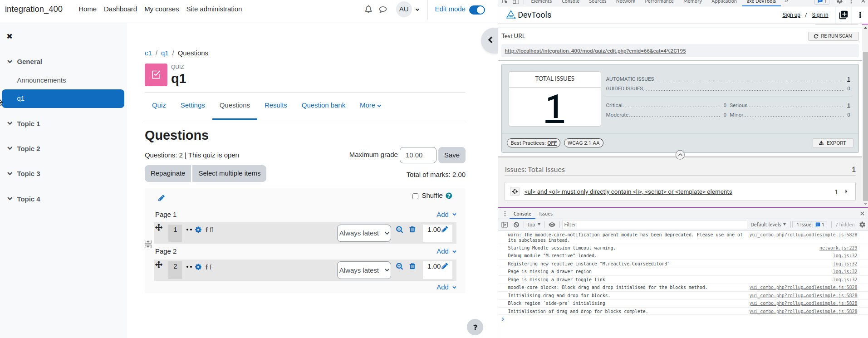Open the Add menu for Page 1
Image resolution: width=868 pixels, height=338 pixels.
tap(446, 215)
